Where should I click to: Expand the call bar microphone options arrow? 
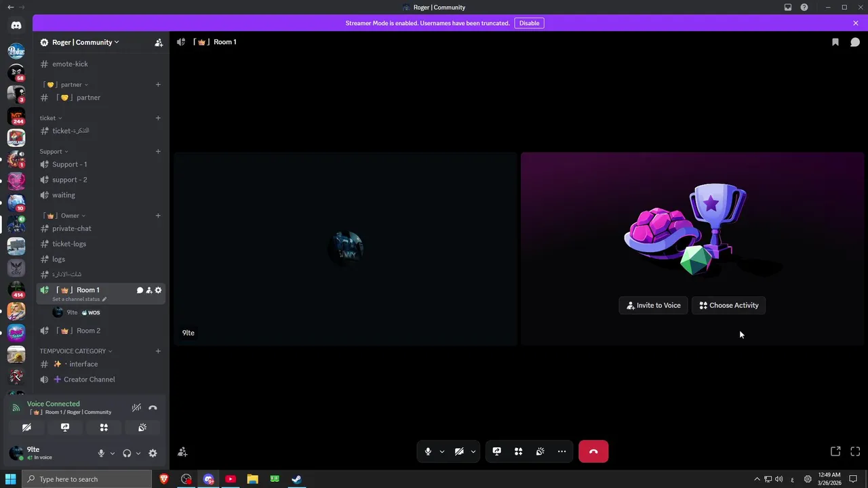[442, 451]
